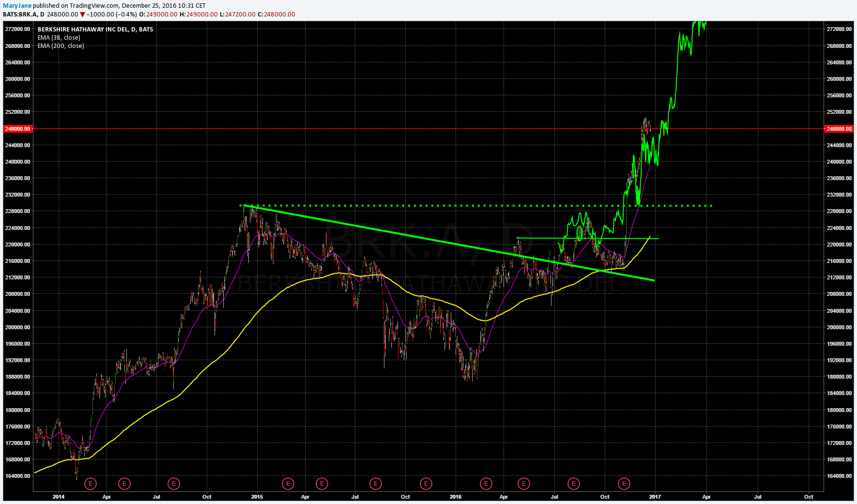
Task: Click earnings marker E near March 2014
Action: pos(91,483)
